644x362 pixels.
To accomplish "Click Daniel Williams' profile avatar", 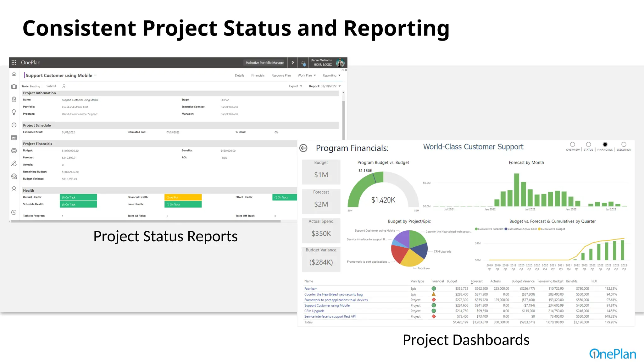I will pyautogui.click(x=340, y=63).
